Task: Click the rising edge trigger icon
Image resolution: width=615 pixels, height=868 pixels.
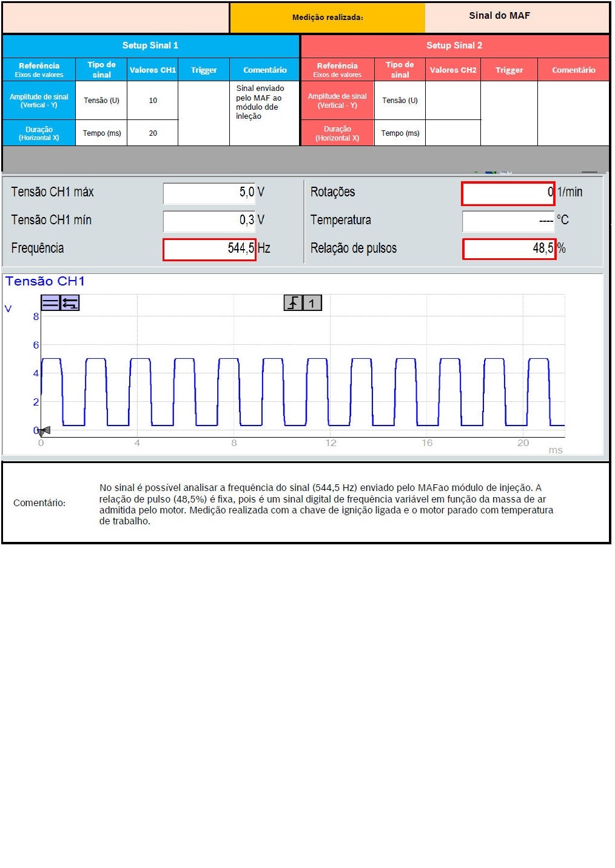Action: coord(293,302)
